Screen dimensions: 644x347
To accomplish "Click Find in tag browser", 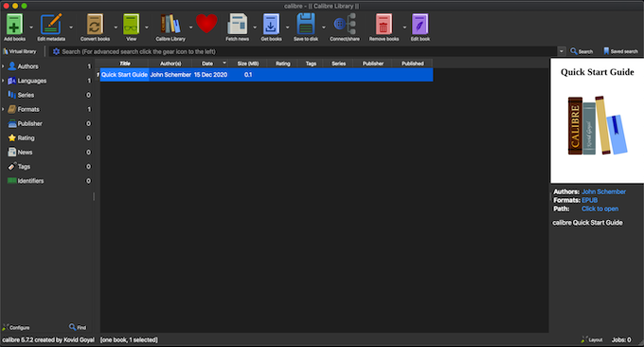I will (x=78, y=328).
